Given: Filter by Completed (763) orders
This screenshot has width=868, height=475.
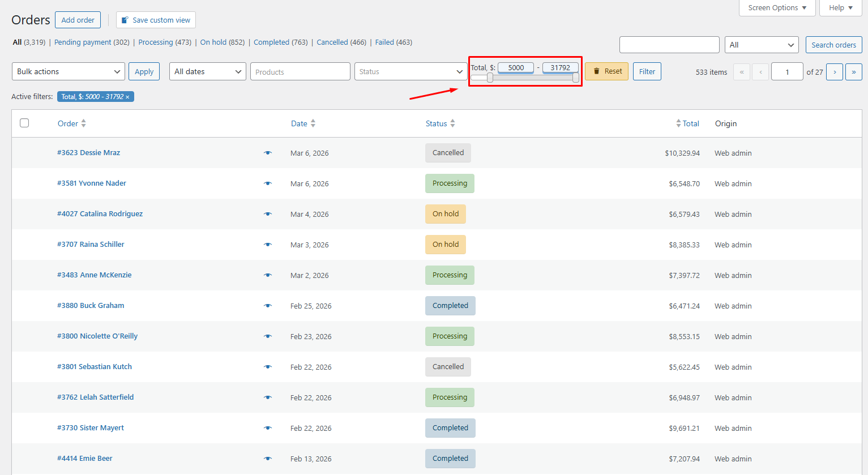Looking at the screenshot, I should click(281, 42).
